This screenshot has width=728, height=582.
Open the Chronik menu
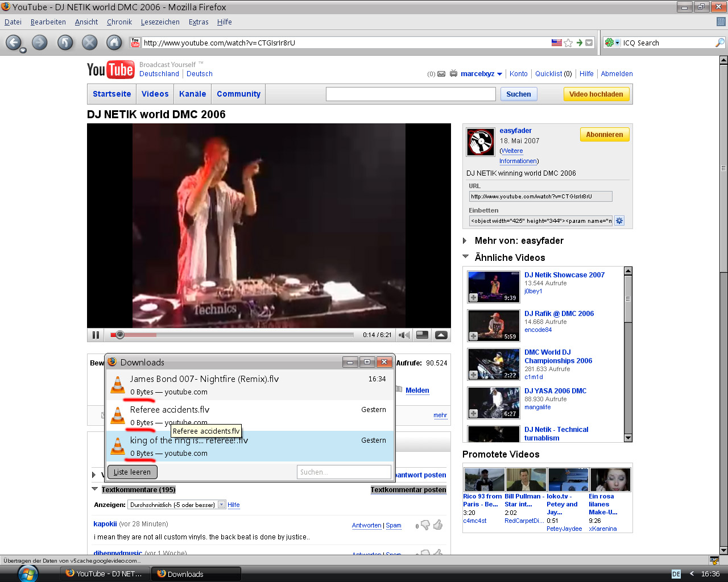119,22
